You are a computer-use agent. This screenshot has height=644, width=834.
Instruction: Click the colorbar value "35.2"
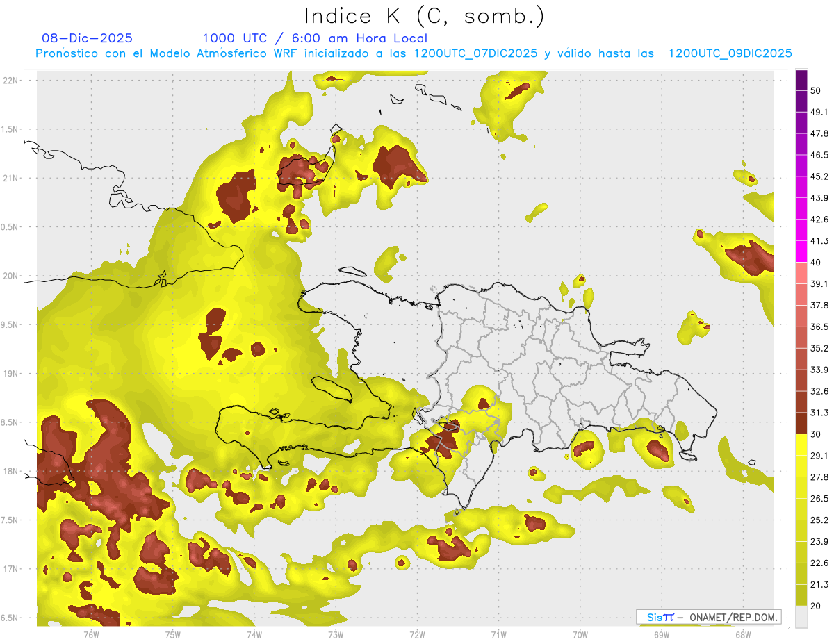pos(819,348)
